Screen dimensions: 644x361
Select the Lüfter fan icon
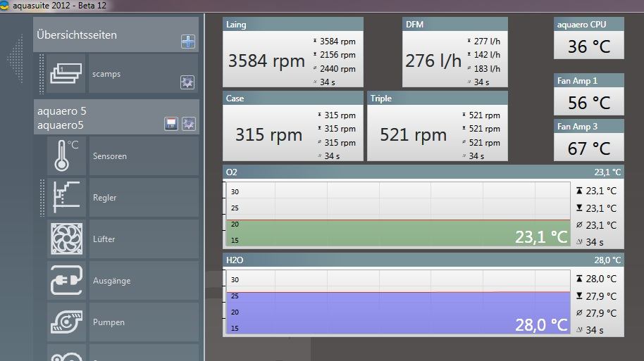(x=66, y=239)
